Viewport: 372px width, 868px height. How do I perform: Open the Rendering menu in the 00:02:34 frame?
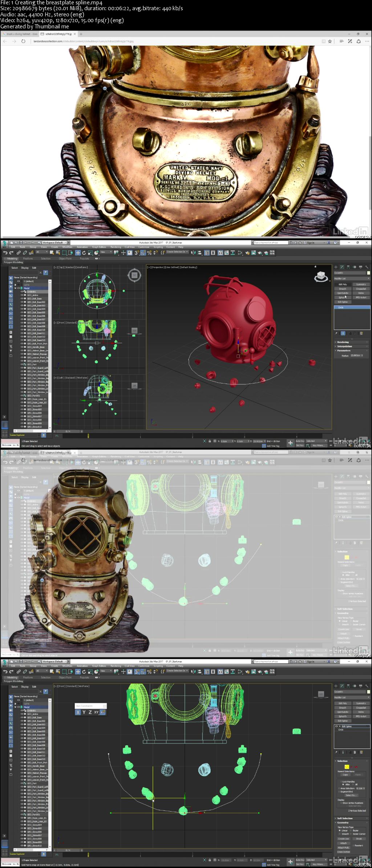pyautogui.click(x=116, y=247)
